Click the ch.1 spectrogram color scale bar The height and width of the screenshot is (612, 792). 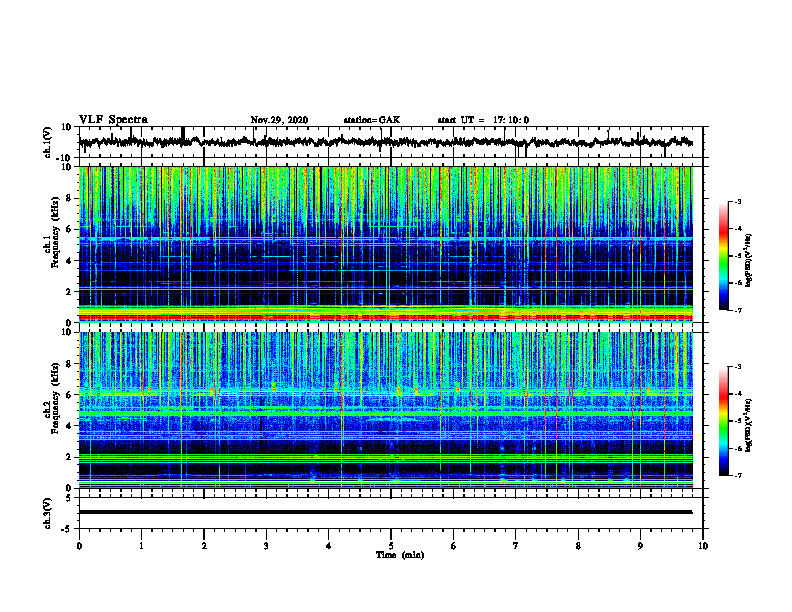click(723, 256)
